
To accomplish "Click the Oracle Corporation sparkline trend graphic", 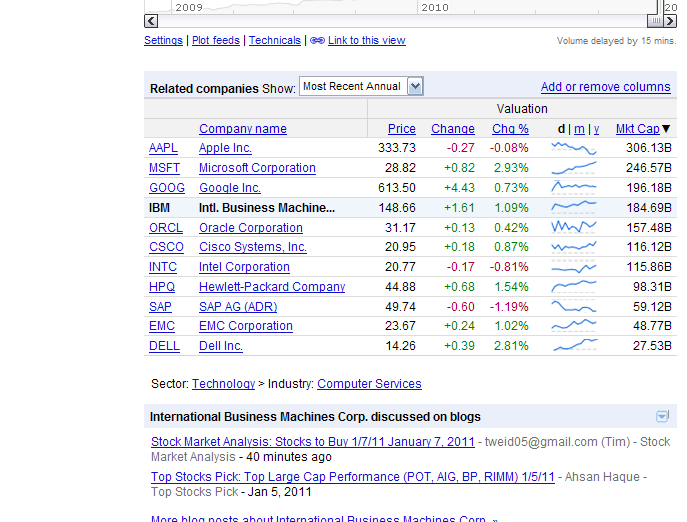I will (575, 228).
